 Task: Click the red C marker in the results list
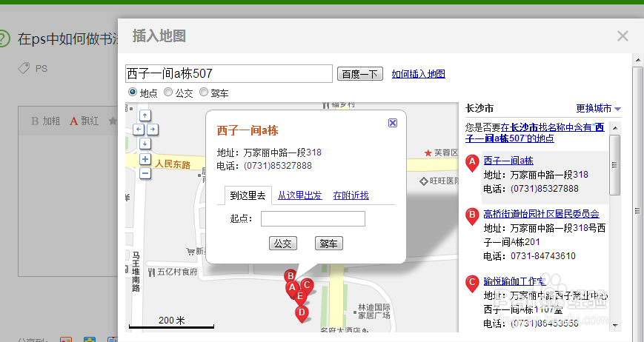pos(472,284)
